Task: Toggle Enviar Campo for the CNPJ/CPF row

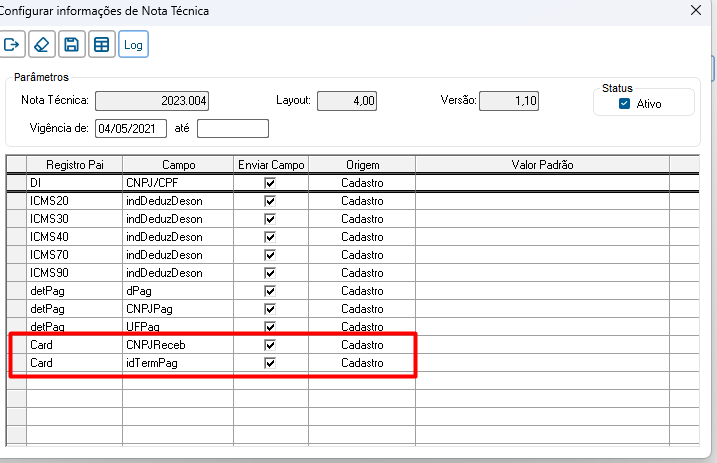Action: (x=269, y=183)
